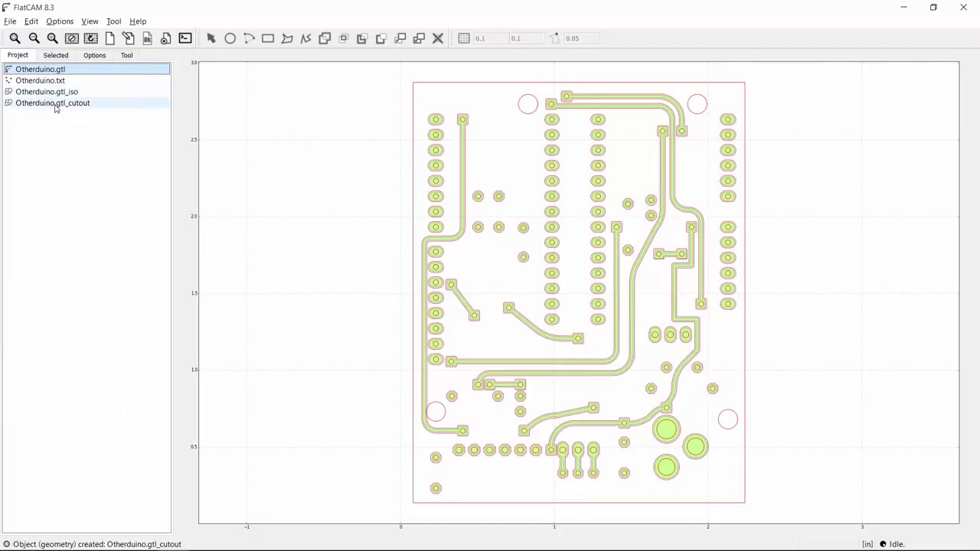Select Otherduino.txt in project list
The width and height of the screenshot is (980, 551).
tap(87, 80)
